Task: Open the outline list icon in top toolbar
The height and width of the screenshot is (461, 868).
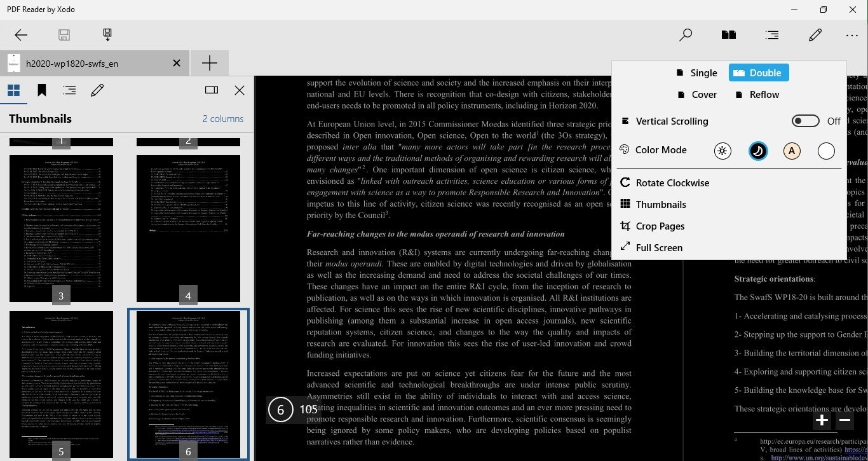Action: (772, 35)
